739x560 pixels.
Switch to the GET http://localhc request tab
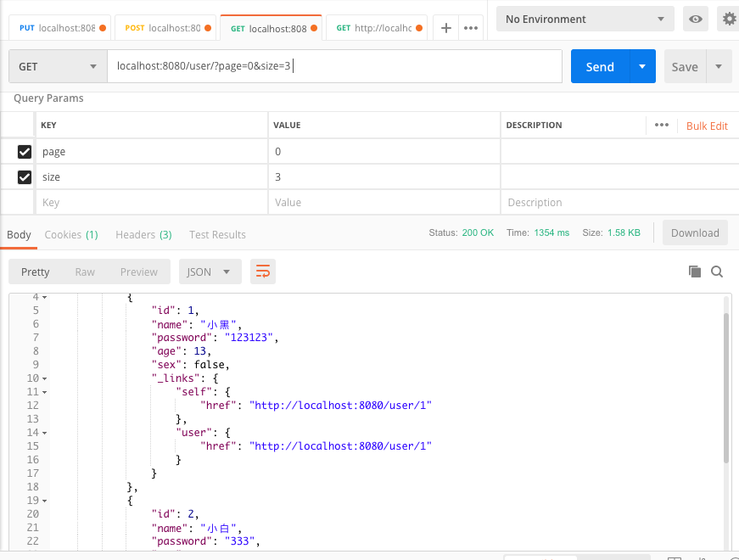[x=377, y=28]
